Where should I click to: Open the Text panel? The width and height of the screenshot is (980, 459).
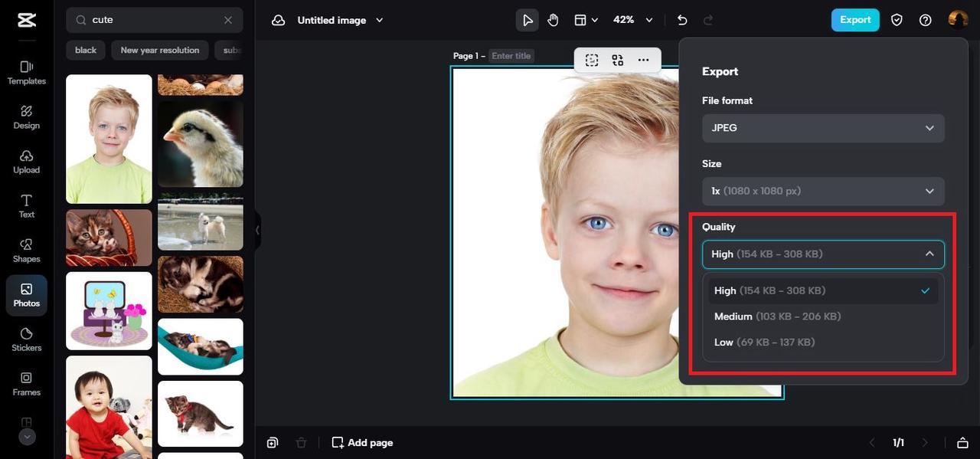coord(27,206)
